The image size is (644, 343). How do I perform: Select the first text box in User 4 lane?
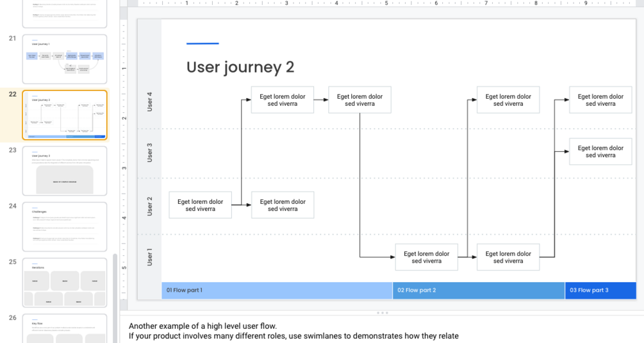tap(283, 100)
